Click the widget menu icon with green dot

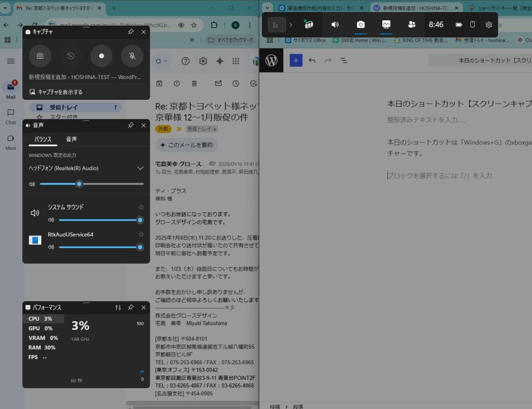pos(309,24)
